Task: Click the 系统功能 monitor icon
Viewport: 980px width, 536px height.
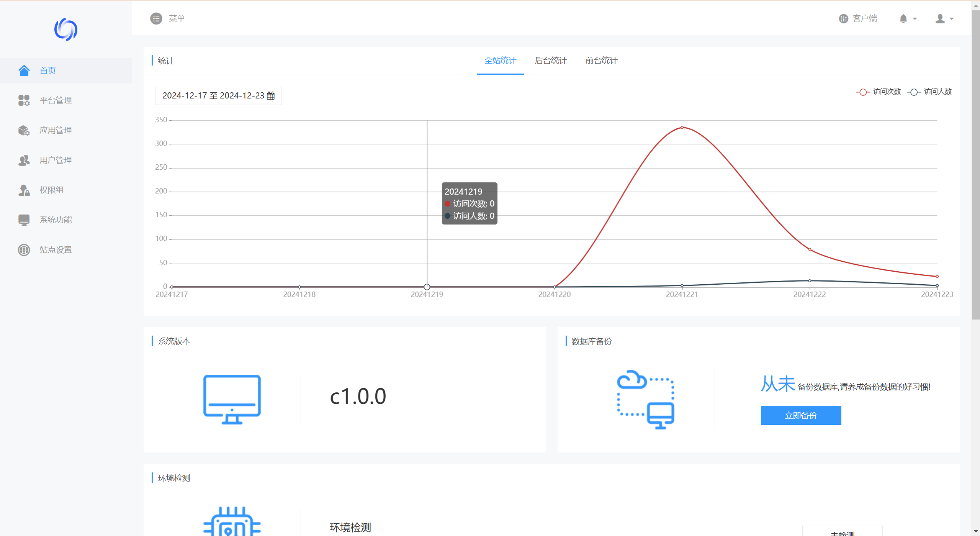Action: click(x=24, y=220)
